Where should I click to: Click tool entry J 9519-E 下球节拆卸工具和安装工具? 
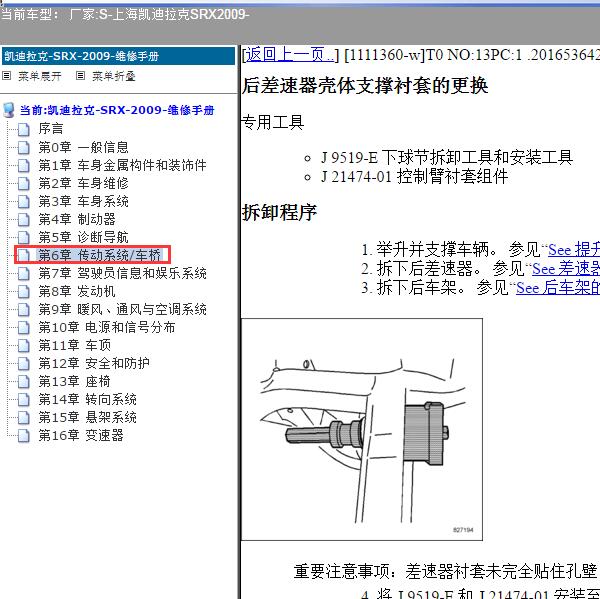447,157
